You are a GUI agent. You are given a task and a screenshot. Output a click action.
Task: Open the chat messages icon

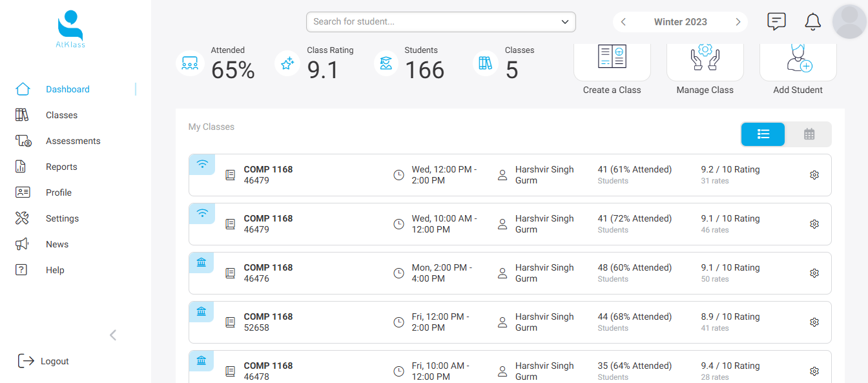click(776, 21)
